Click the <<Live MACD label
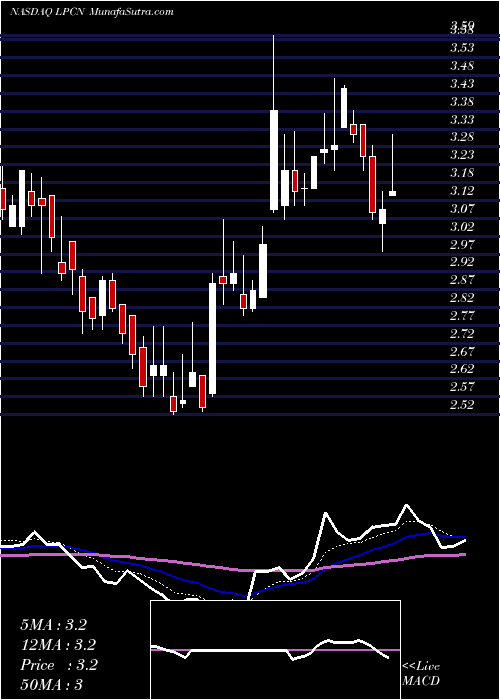 (421, 673)
